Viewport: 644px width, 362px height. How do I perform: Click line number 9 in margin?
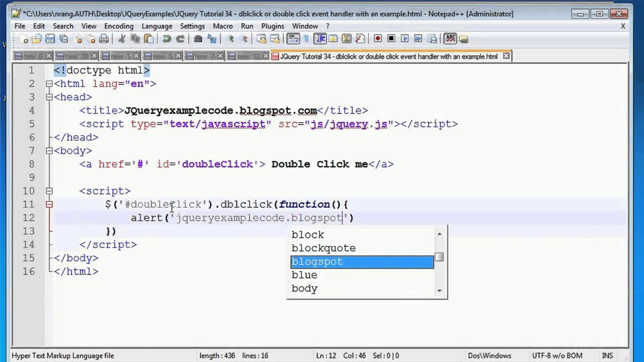click(x=32, y=177)
